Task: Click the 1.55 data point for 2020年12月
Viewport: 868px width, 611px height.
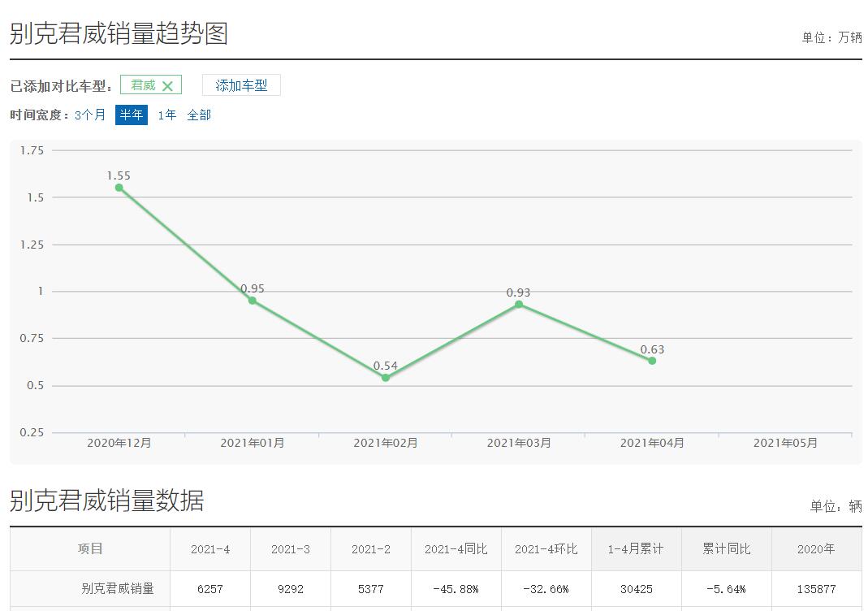Action: pos(119,188)
